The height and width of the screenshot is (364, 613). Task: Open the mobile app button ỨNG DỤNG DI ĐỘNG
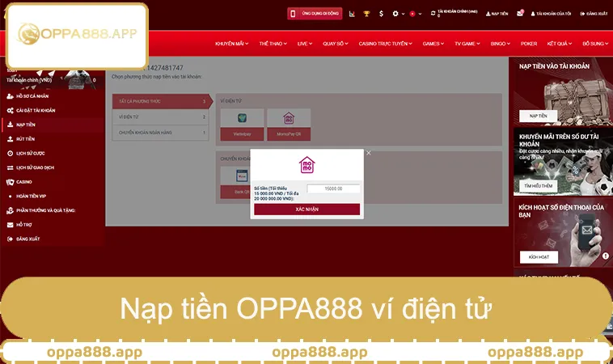click(315, 14)
